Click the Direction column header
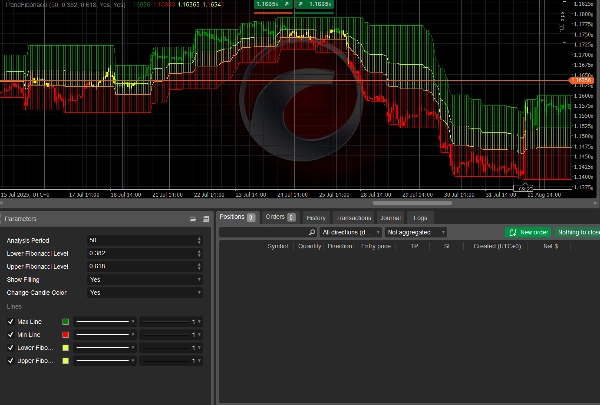600x405 pixels. (x=340, y=246)
